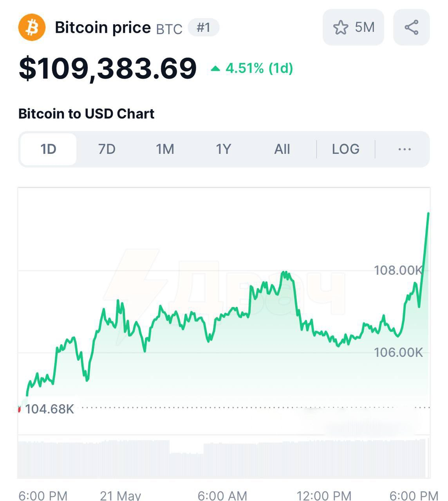Viewport: 448px width, 501px height.
Task: Click the orange Bitcoin logo icon
Action: [32, 27]
